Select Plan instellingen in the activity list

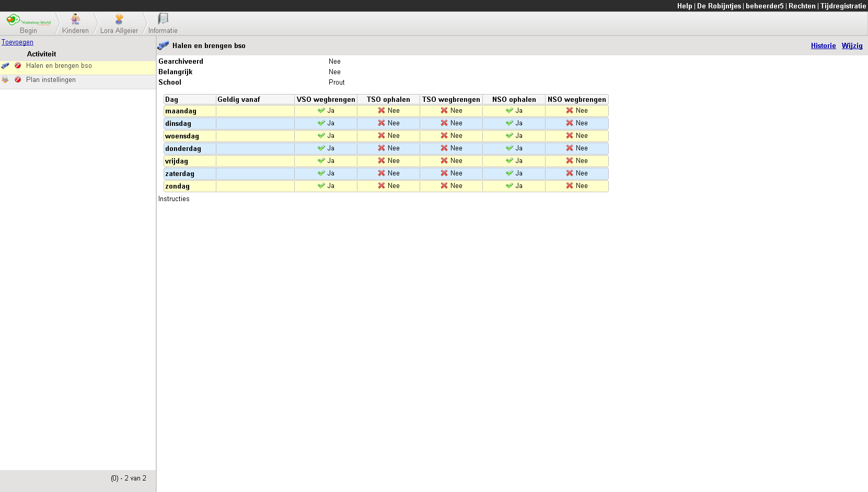(x=51, y=80)
